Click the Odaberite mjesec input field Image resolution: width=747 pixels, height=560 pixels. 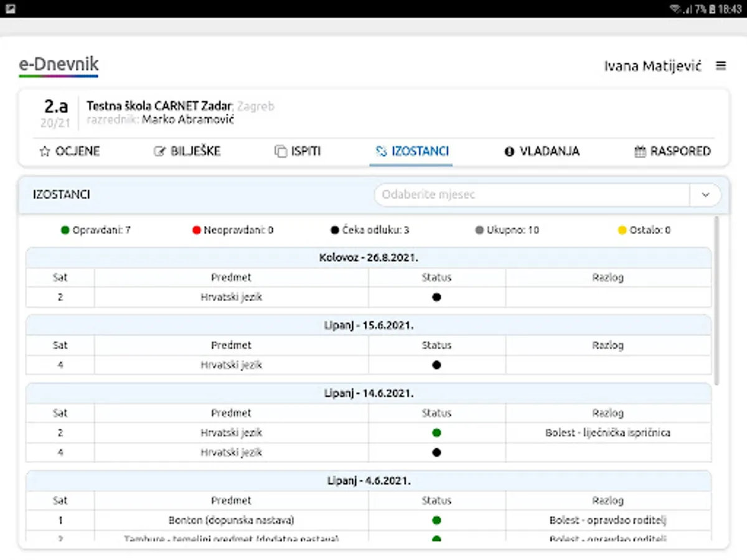pos(532,195)
